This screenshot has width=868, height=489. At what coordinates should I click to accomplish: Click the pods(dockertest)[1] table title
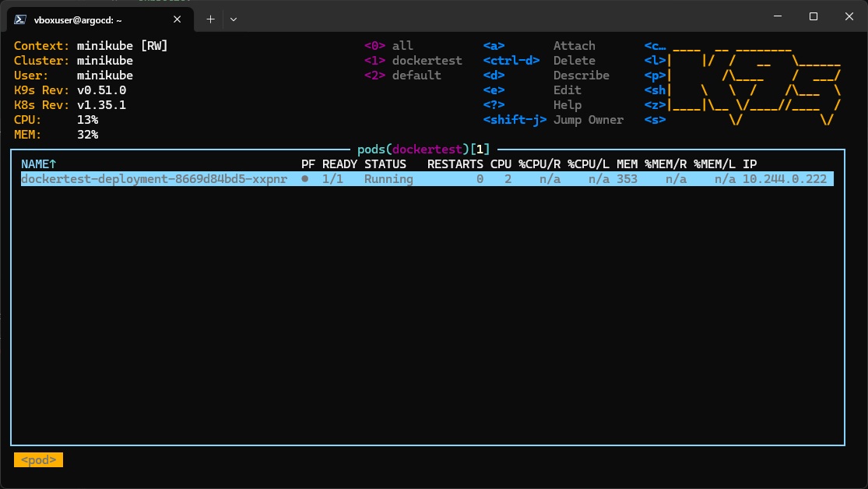tap(423, 149)
